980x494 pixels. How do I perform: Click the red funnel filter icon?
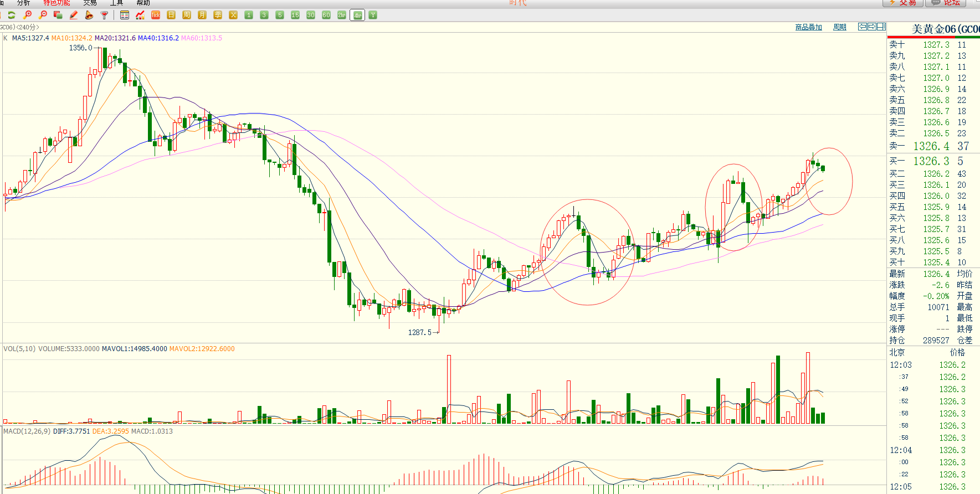point(105,15)
